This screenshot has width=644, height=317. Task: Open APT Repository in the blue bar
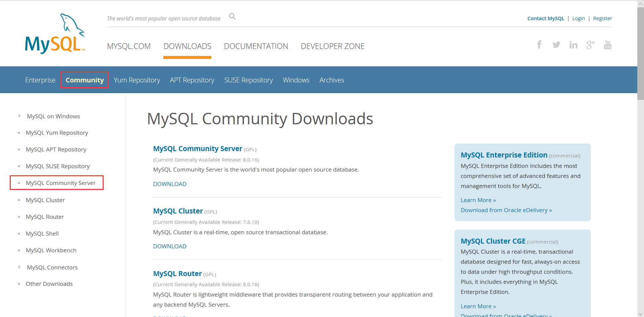tap(192, 80)
